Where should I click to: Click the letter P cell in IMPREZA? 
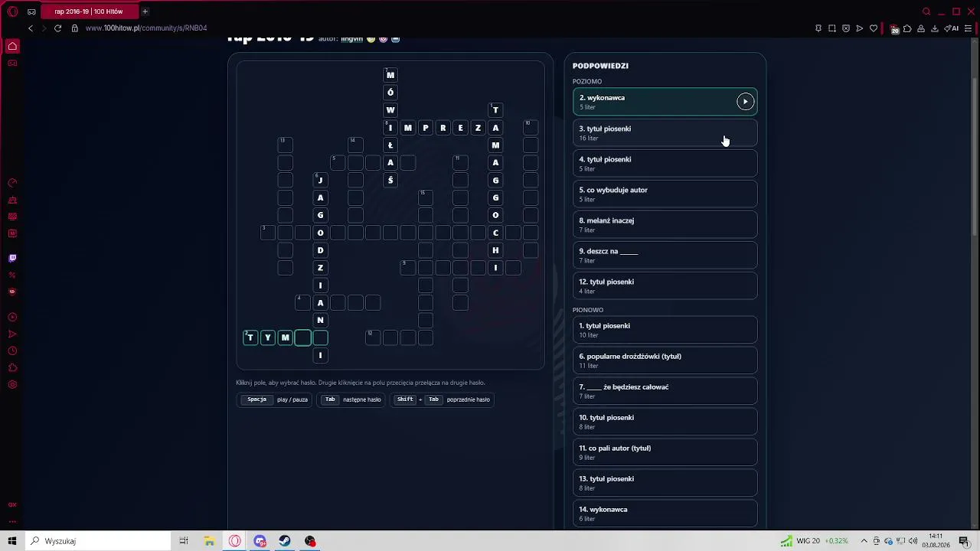(x=425, y=128)
